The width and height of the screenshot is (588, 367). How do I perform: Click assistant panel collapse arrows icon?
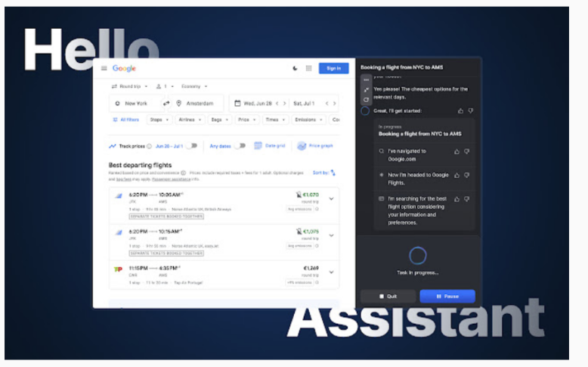pyautogui.click(x=367, y=90)
